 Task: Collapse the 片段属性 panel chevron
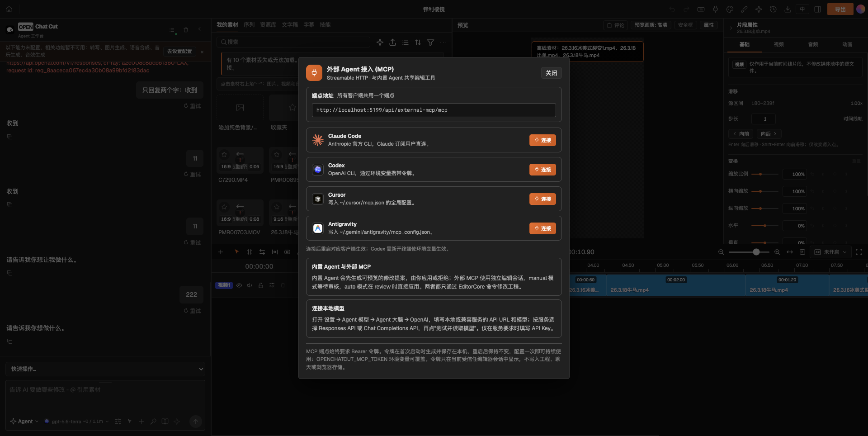(x=731, y=28)
